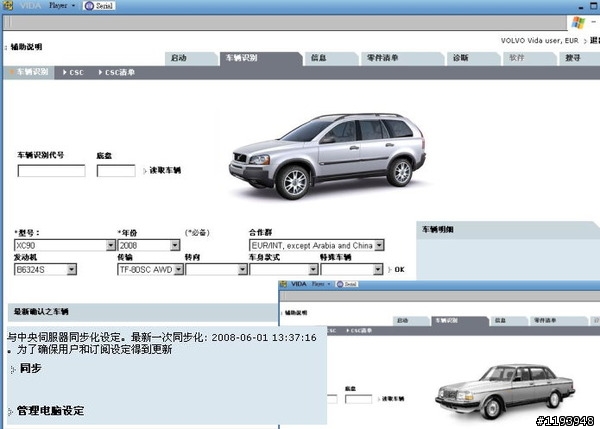This screenshot has width=600, height=429.
Task: Switch to the 信息 tab in main window
Action: [331, 58]
